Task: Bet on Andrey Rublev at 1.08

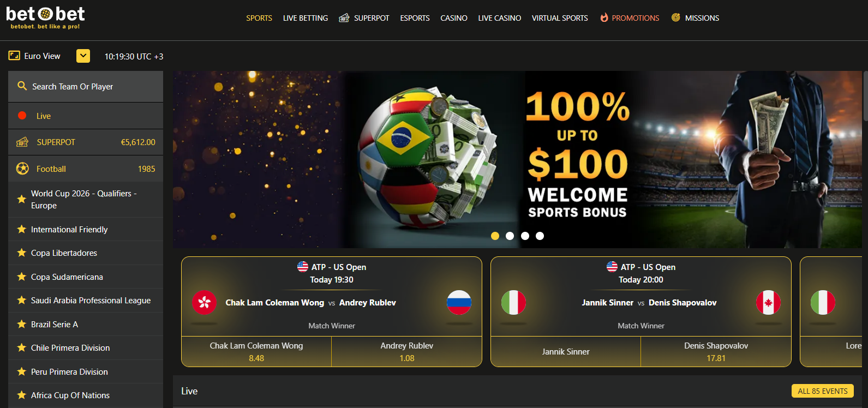Action: [x=407, y=352]
